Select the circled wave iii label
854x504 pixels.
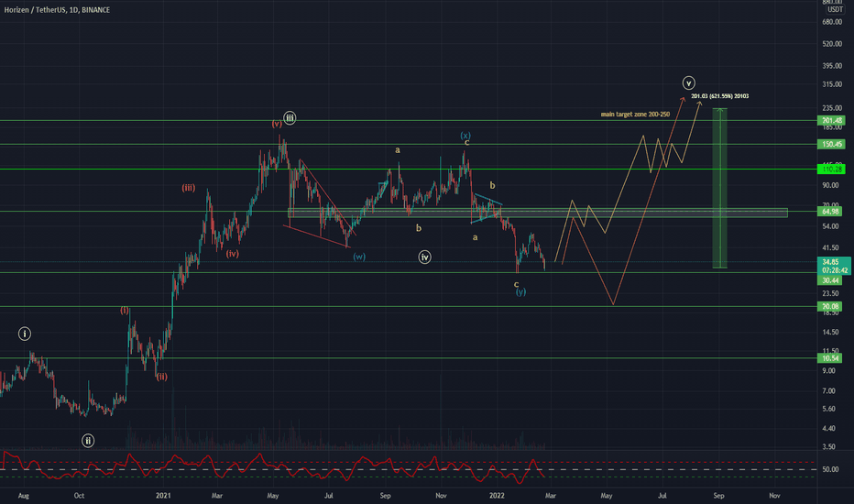coord(290,117)
